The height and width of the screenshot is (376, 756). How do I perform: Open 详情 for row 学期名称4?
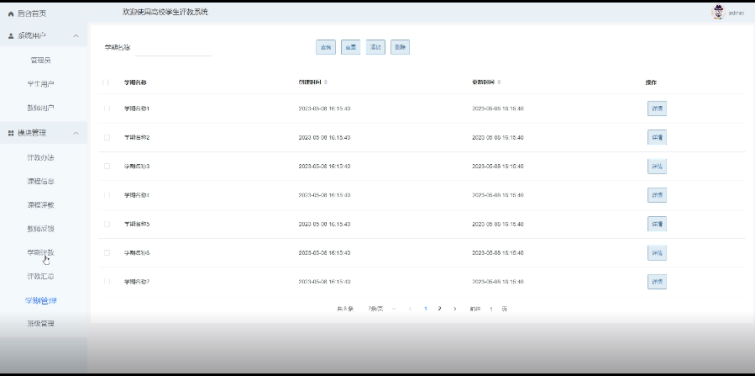pos(657,195)
